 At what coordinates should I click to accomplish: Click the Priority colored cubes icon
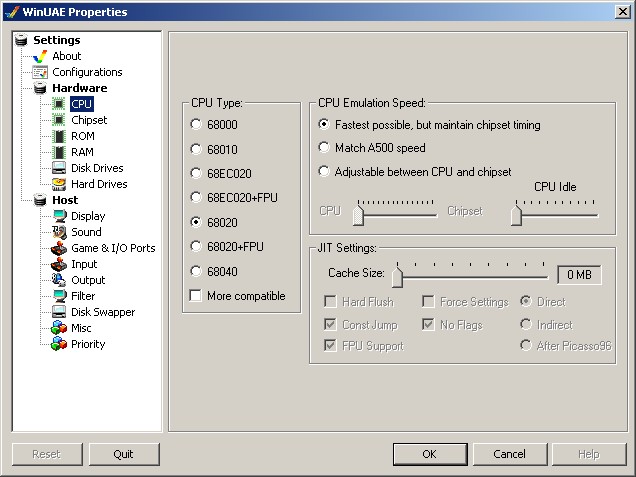[x=59, y=344]
